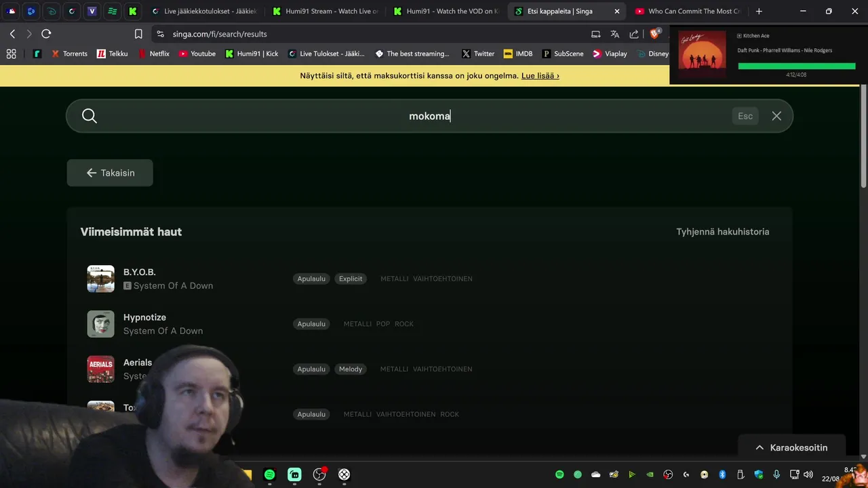868x488 pixels.
Task: Open Twitter bookmark
Action: click(x=478, y=54)
